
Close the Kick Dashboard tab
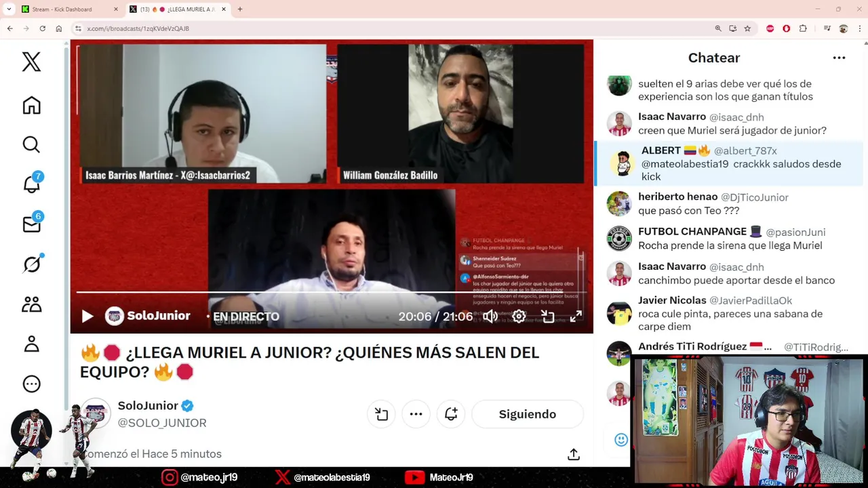click(115, 9)
